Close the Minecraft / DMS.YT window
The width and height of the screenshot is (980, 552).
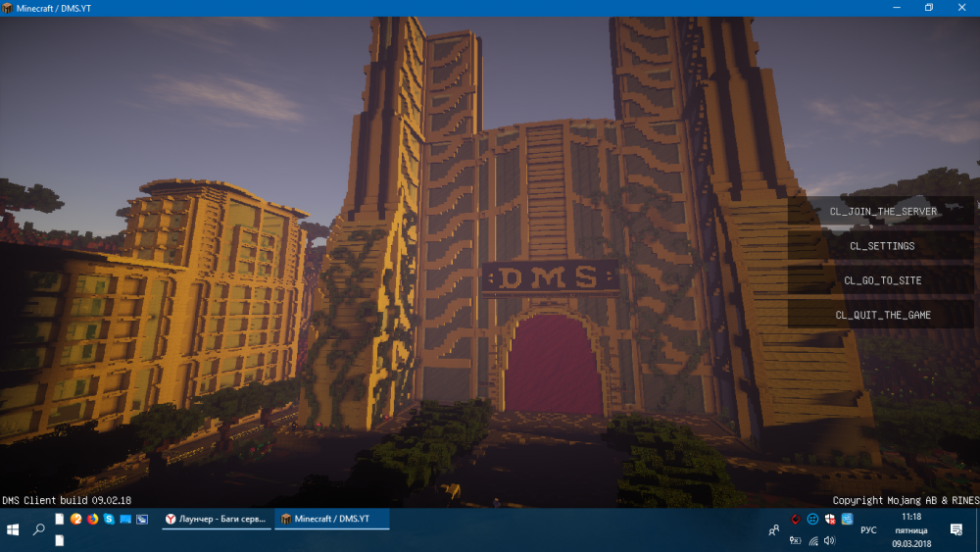(x=962, y=8)
